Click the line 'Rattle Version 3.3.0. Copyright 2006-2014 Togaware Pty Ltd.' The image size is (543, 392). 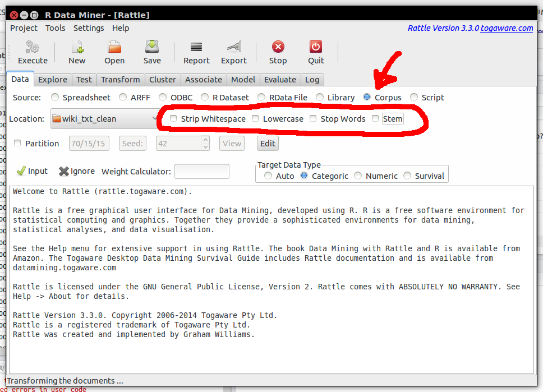coord(145,315)
